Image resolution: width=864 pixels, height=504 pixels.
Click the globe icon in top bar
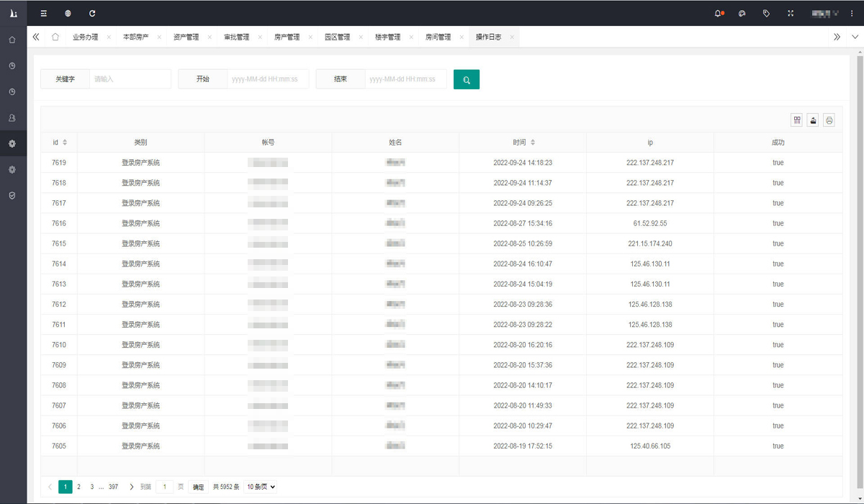click(68, 13)
